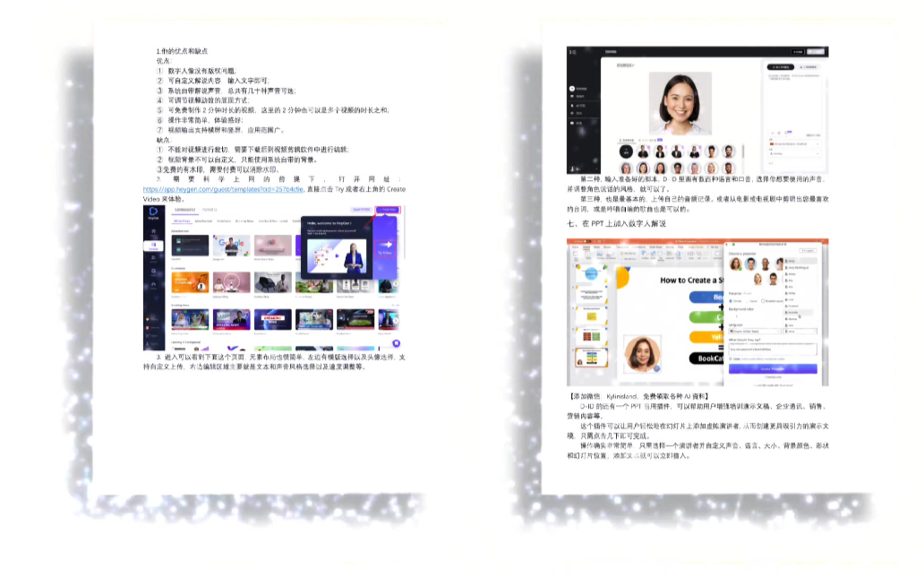Click the line 不能对视频进行裁切
The image size is (924, 578).
[252, 150]
